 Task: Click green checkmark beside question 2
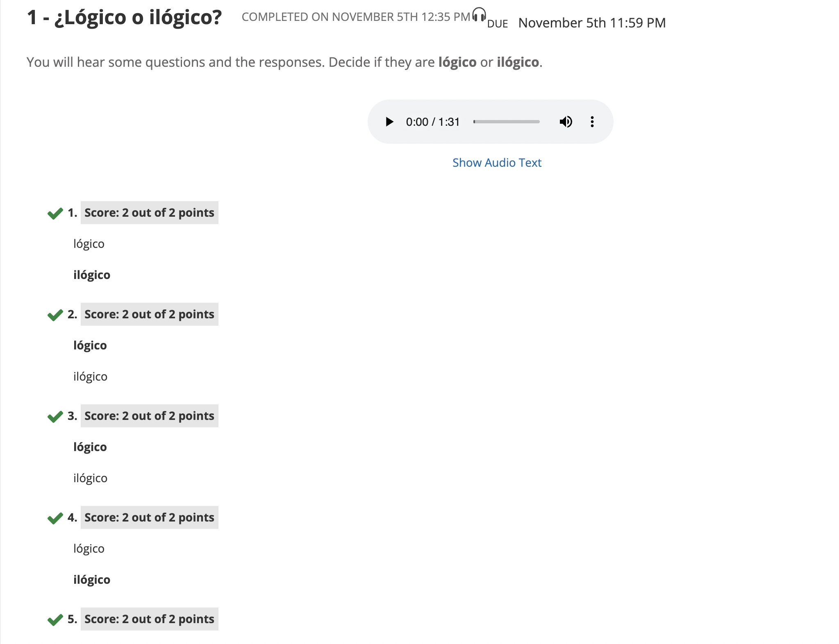coord(55,315)
